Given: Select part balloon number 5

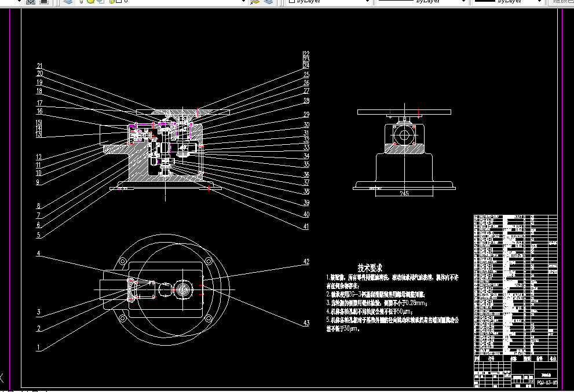Looking at the screenshot, I should click(38, 235).
